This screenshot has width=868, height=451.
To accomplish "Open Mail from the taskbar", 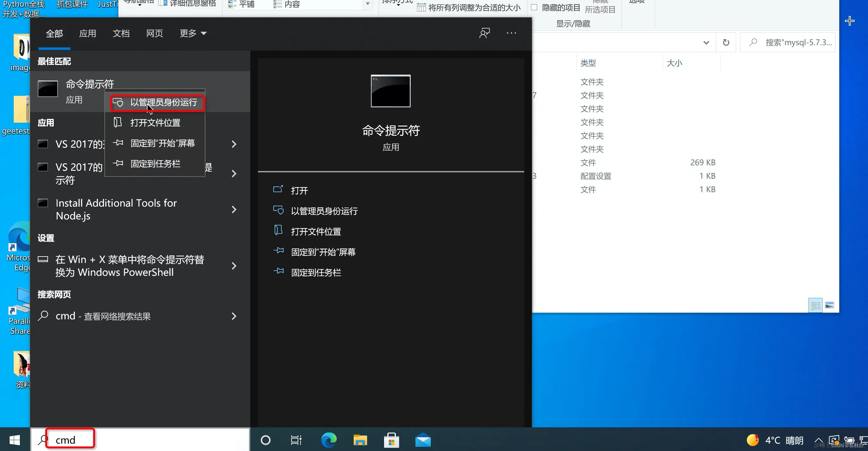I will click(x=423, y=440).
